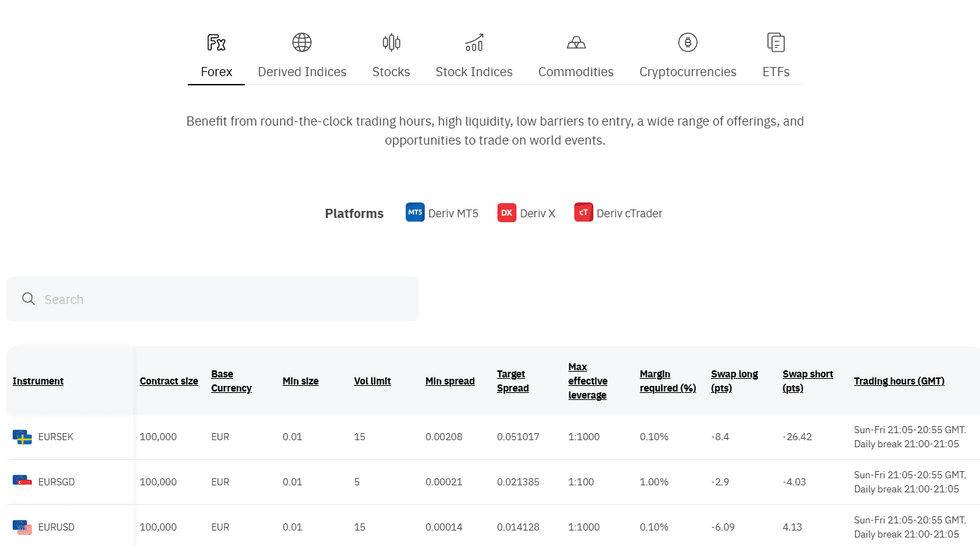Open the Stock Indices chart icon
980x546 pixels.
(x=474, y=42)
